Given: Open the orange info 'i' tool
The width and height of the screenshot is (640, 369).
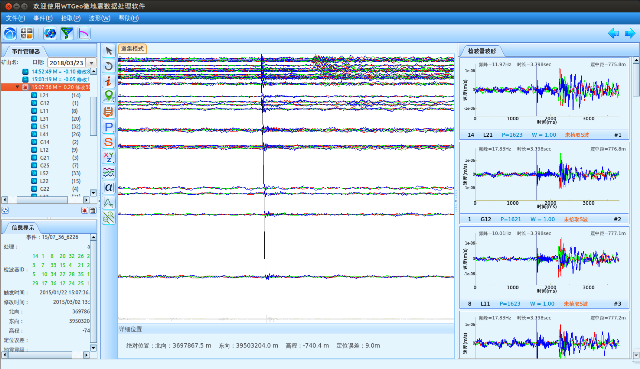Looking at the screenshot, I should coord(109,81).
